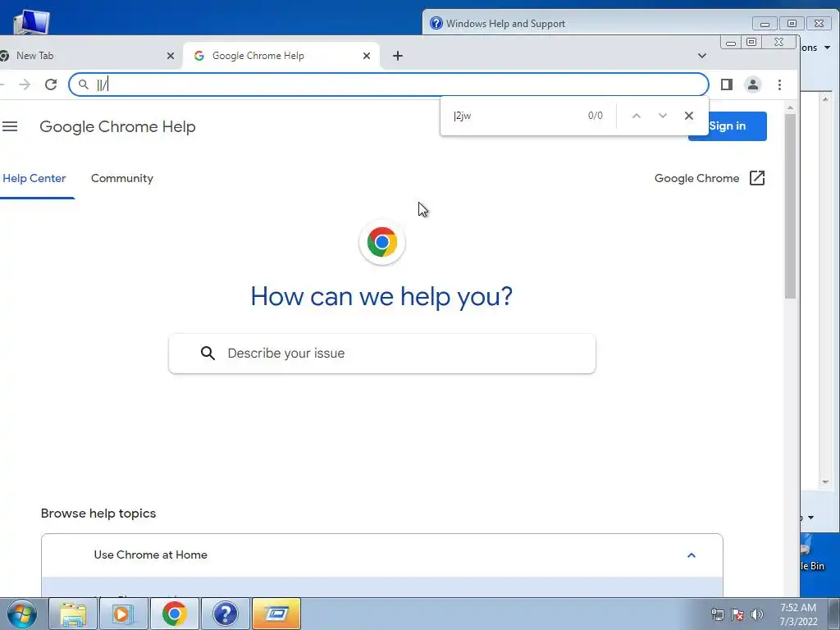Open Windows Media Player from the taskbar

123,614
